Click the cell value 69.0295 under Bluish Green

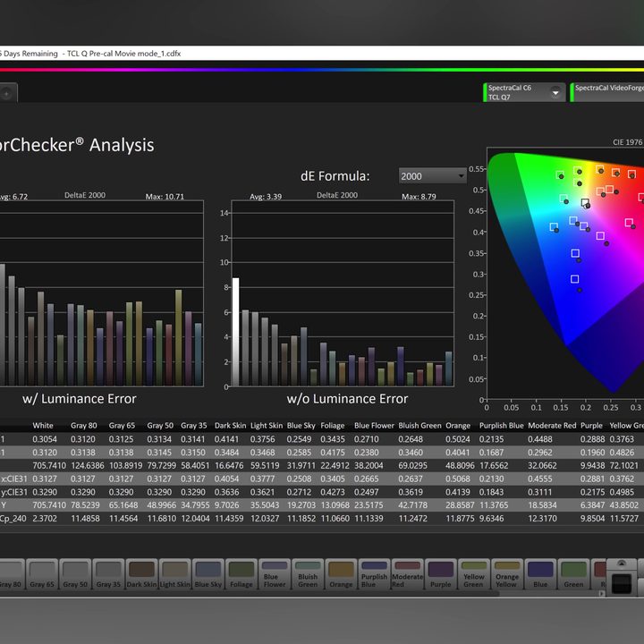412,466
